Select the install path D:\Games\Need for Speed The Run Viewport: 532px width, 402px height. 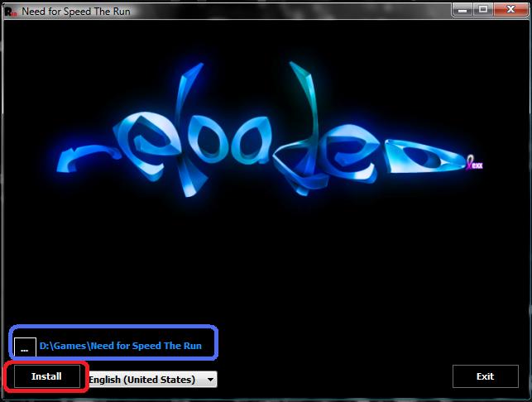click(x=121, y=346)
